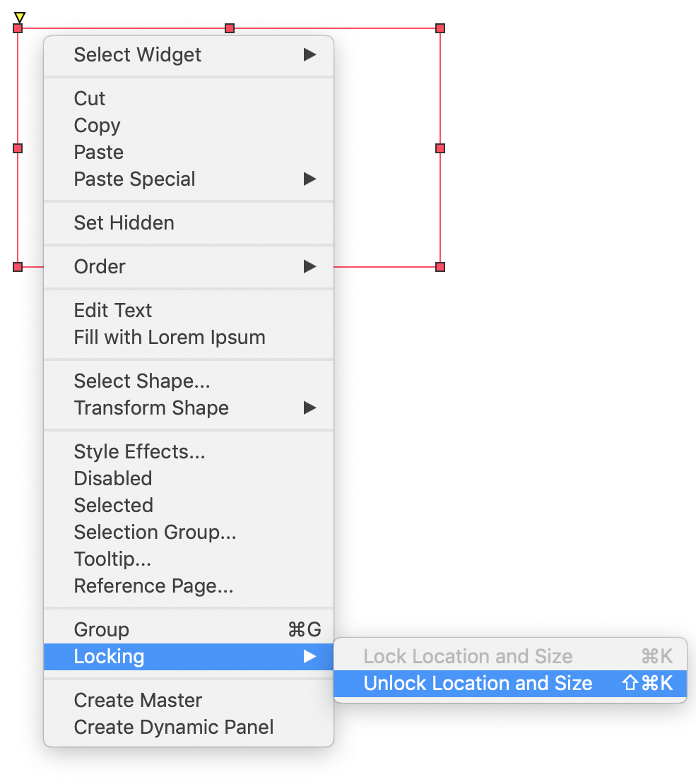
Task: Click Fill with Lorem Ipsum
Action: (170, 338)
